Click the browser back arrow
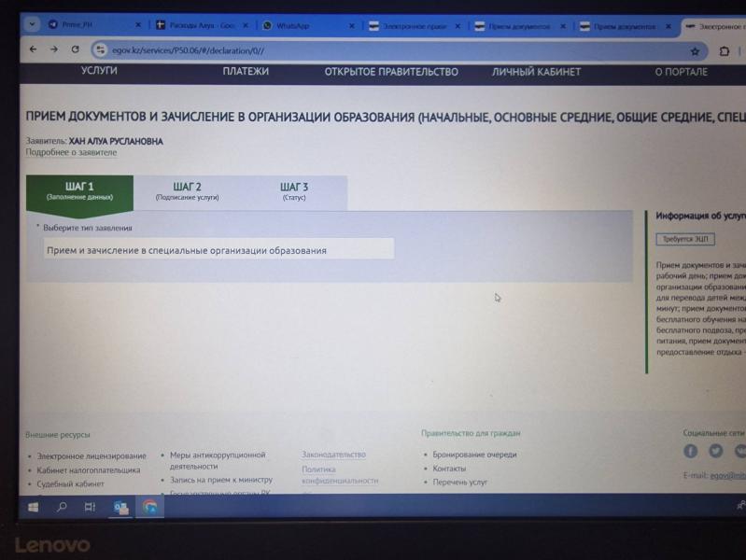This screenshot has height=560, width=746. [33, 49]
